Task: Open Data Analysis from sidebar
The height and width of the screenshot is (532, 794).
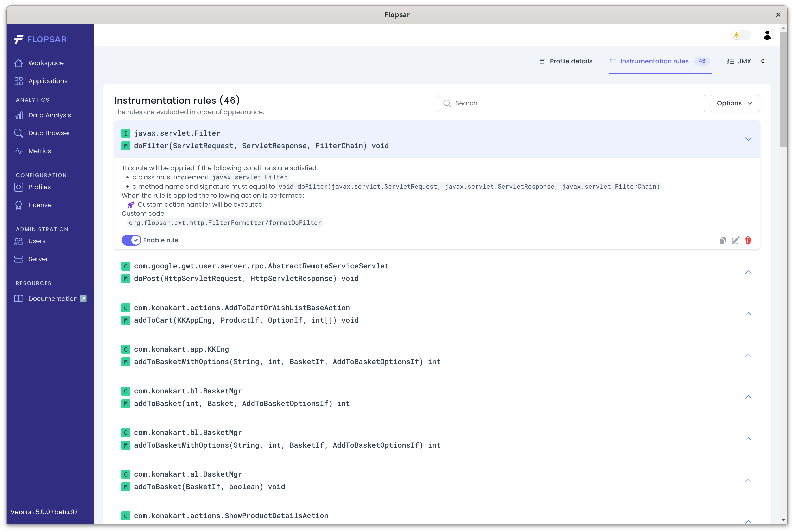Action: point(49,115)
